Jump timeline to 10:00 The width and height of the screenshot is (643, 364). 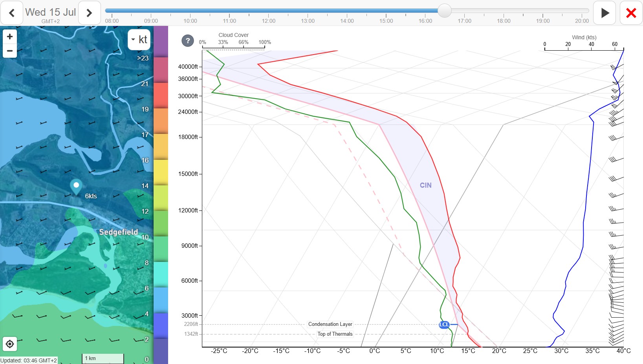click(x=190, y=21)
